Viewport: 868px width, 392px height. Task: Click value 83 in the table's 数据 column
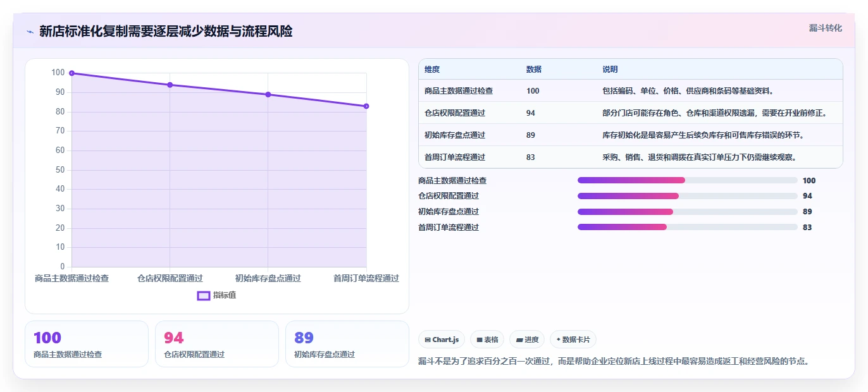(x=531, y=157)
